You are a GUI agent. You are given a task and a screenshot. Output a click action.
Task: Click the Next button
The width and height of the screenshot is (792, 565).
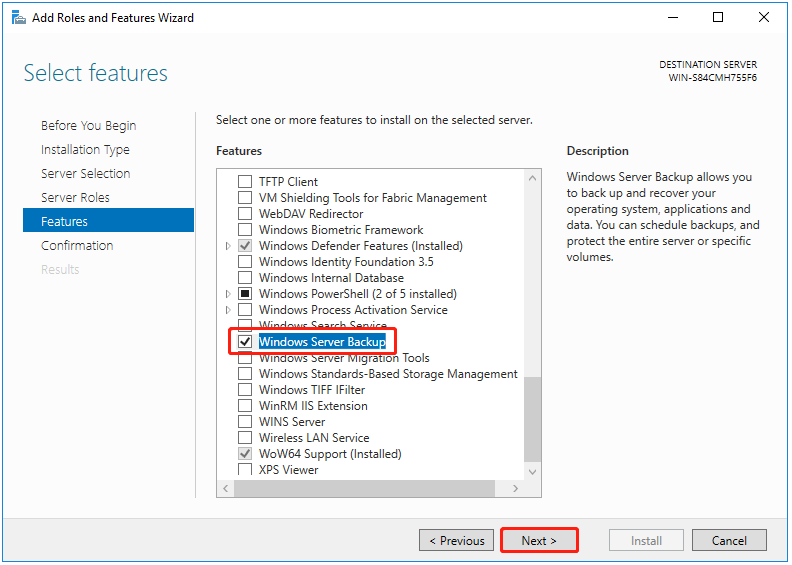(x=541, y=541)
